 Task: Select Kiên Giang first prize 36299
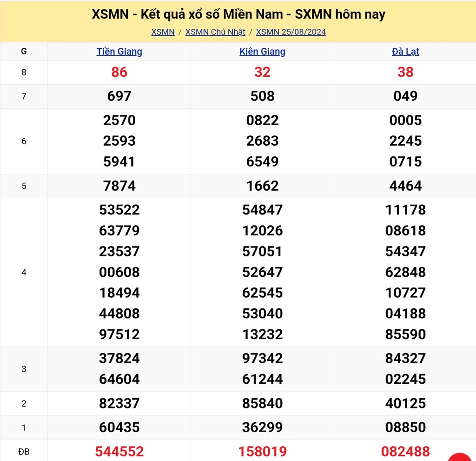click(262, 427)
